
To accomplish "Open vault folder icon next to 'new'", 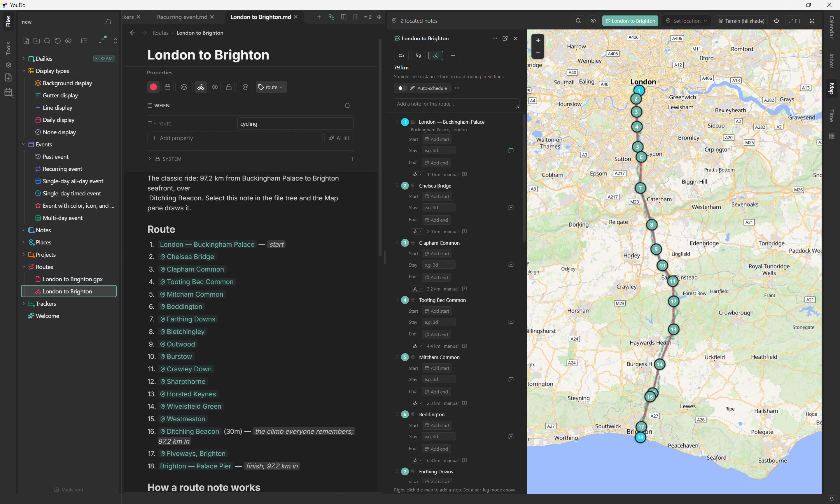I will [108, 22].
